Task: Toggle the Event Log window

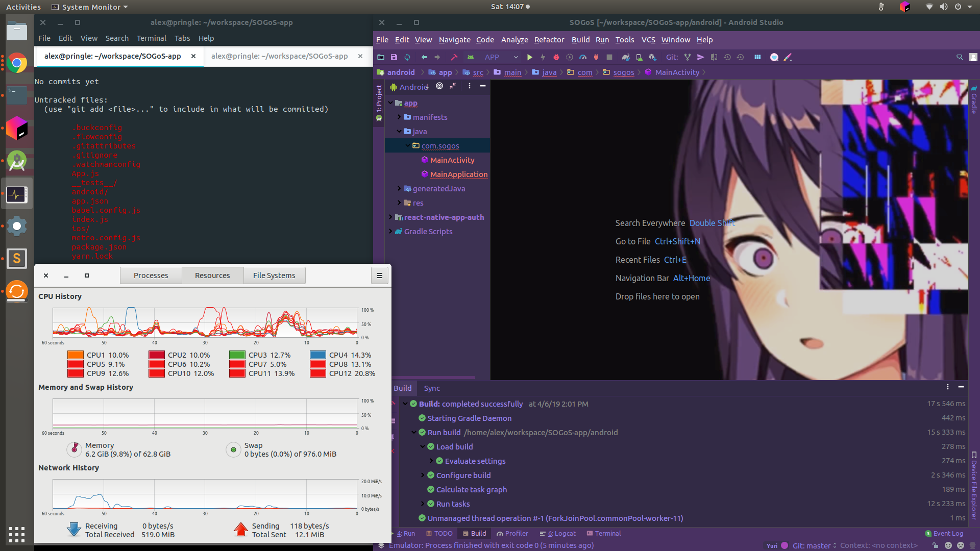Action: click(x=944, y=533)
